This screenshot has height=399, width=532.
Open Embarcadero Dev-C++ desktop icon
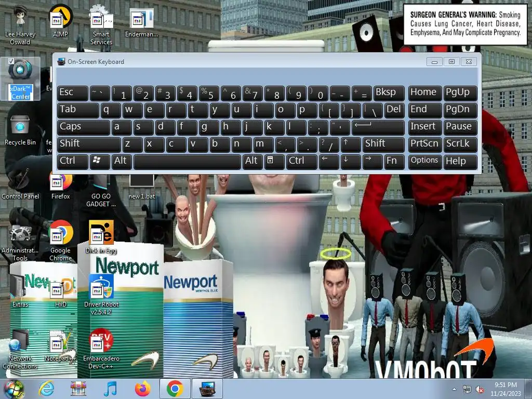click(101, 349)
